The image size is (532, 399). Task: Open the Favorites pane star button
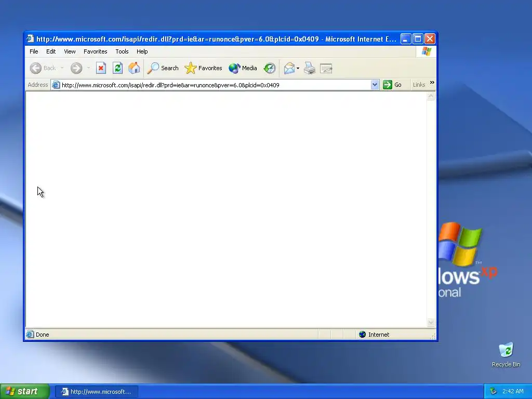(x=203, y=68)
